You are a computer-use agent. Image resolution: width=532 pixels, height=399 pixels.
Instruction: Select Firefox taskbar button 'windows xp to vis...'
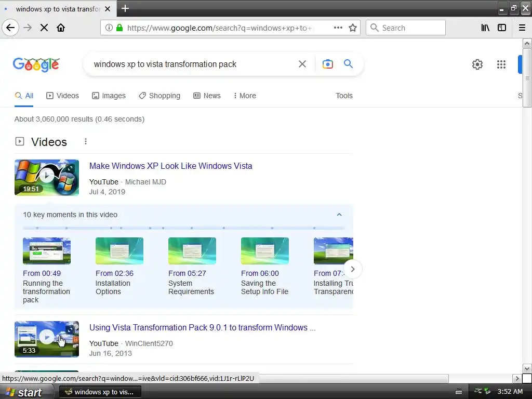(x=100, y=392)
